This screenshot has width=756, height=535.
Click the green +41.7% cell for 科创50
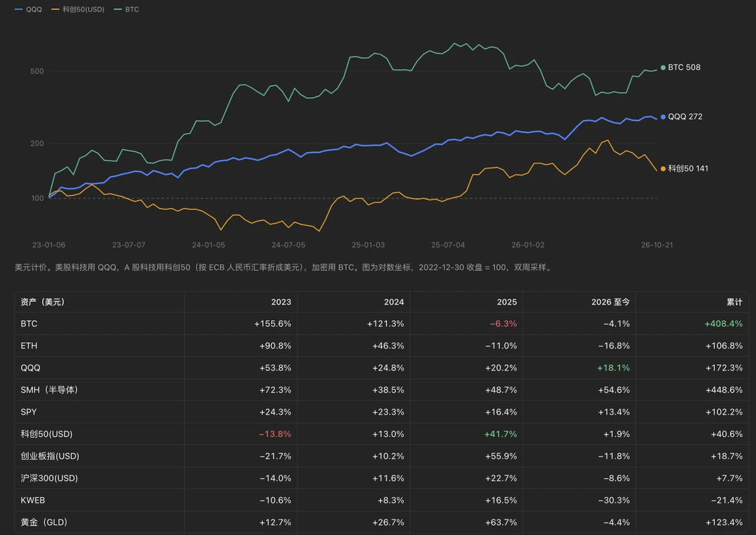pyautogui.click(x=501, y=434)
